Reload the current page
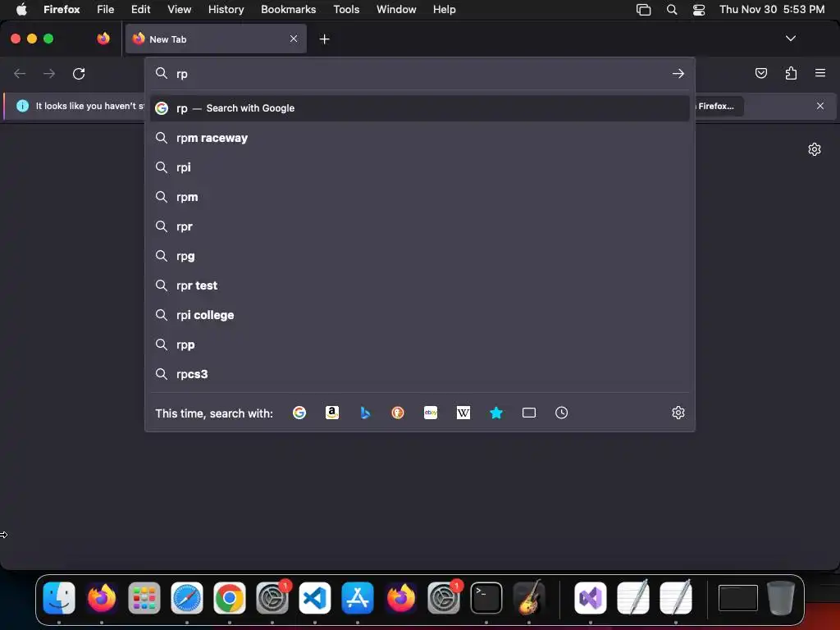Screen dimensions: 840x630 pos(79,73)
